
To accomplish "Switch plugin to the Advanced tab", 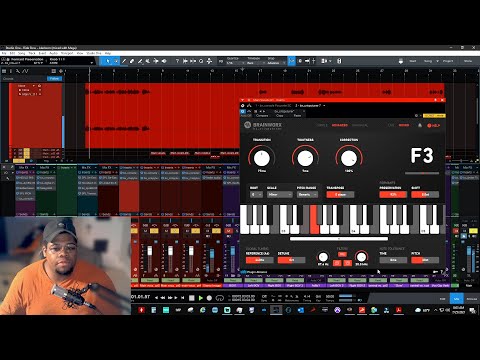I will point(340,125).
